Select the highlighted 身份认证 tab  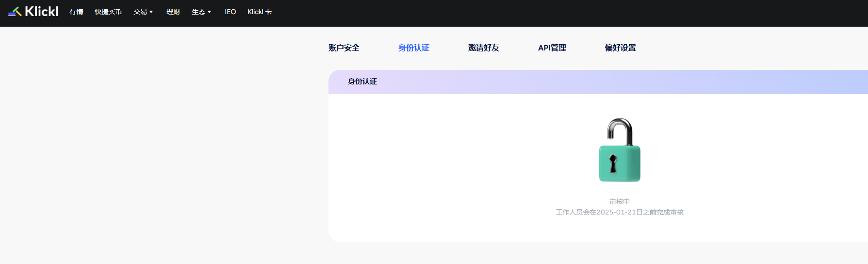pyautogui.click(x=413, y=48)
